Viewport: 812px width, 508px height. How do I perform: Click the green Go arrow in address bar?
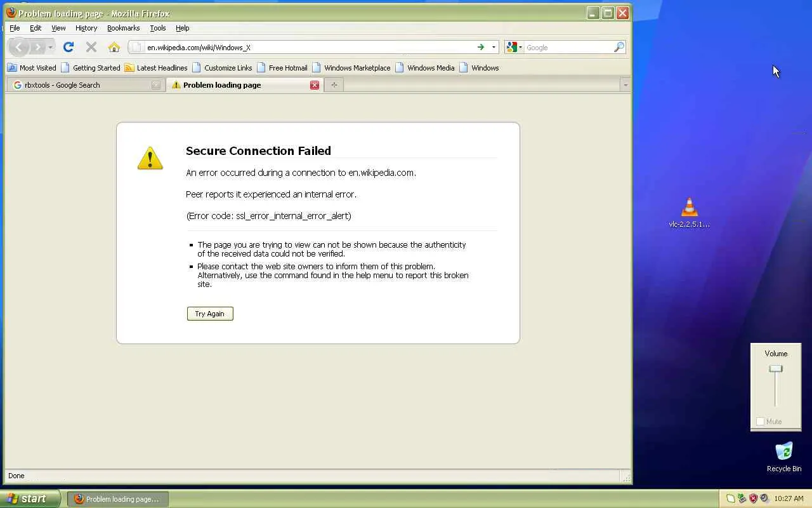[481, 47]
